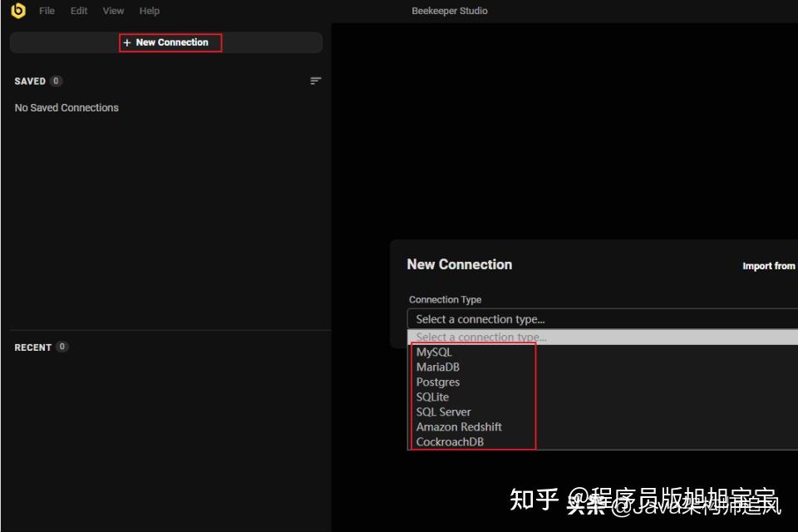Open the View menu
The width and height of the screenshot is (798, 532).
pyautogui.click(x=113, y=11)
